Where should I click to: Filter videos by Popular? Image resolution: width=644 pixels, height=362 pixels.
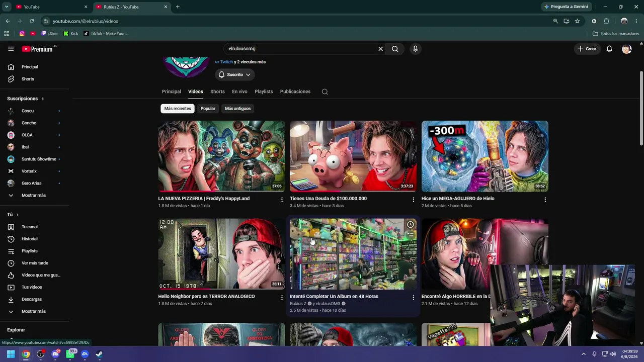[208, 109]
